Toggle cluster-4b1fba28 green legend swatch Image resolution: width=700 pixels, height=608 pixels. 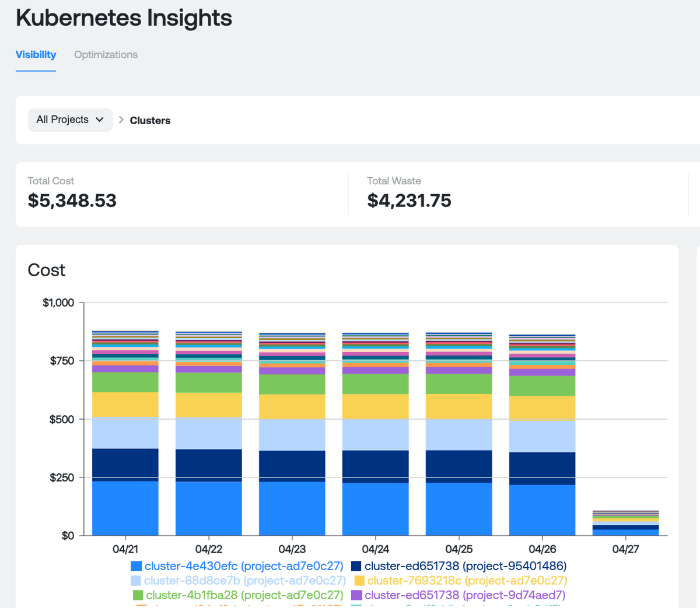[138, 595]
